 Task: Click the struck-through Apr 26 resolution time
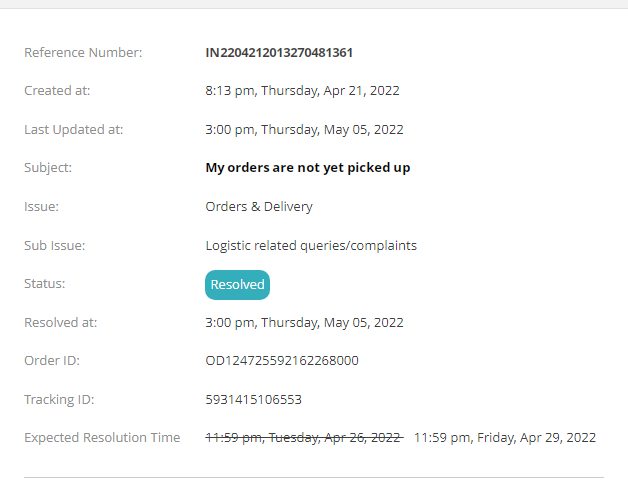303,438
